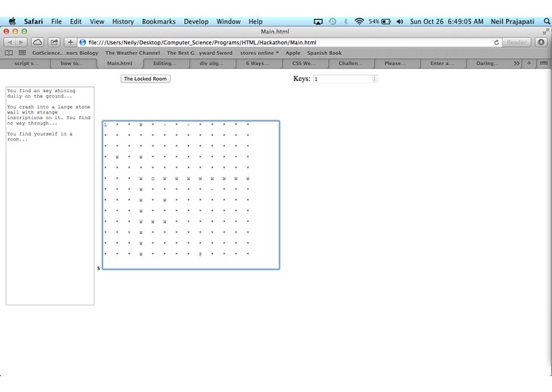The height and width of the screenshot is (392, 552).
Task: Open the volume control icon
Action: (400, 21)
